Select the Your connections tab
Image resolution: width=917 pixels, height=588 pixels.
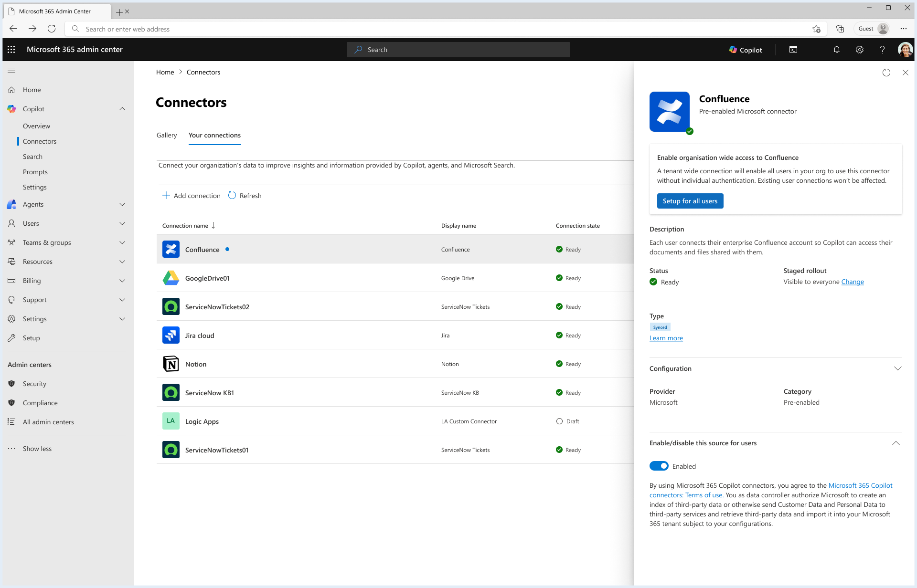(214, 135)
